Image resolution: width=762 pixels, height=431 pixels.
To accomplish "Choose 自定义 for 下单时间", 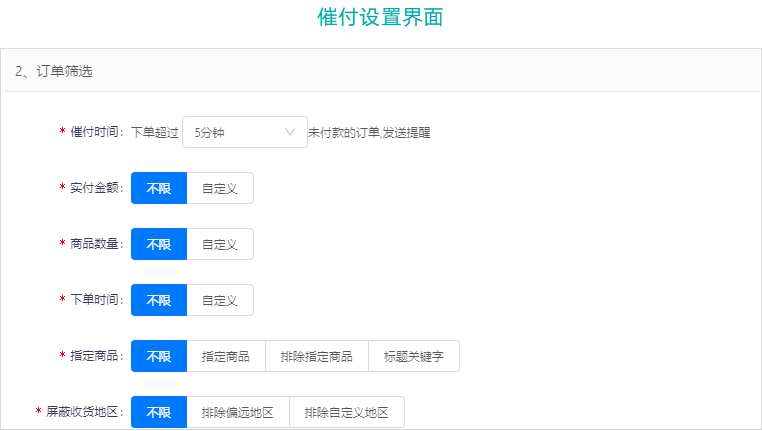I will [220, 300].
